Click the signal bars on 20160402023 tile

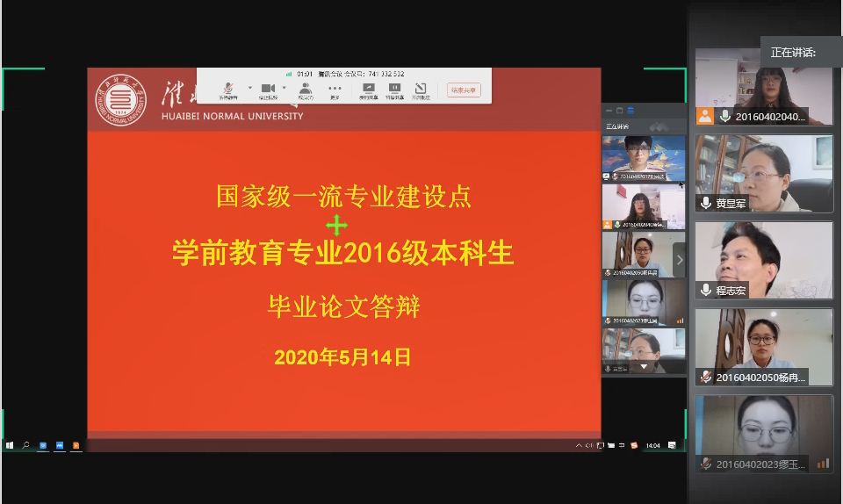[x=823, y=464]
